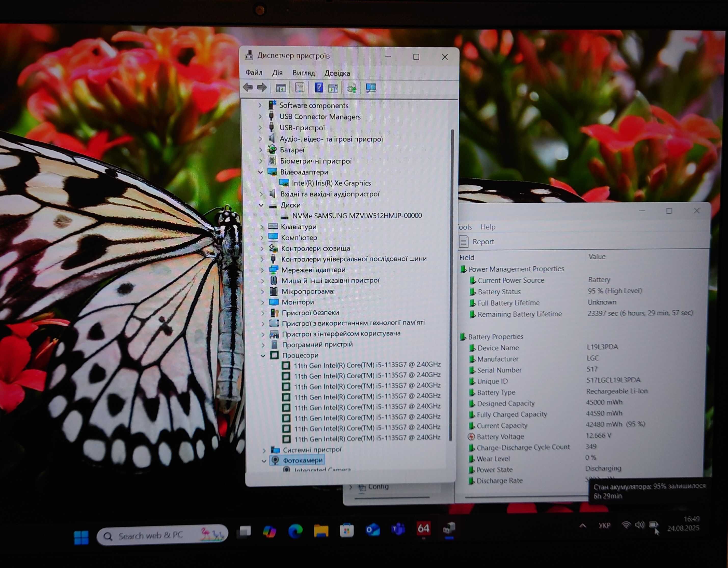Image resolution: width=728 pixels, height=568 pixels.
Task: Select Intel(R) Iris(R) Xe Graphics device
Action: tap(331, 183)
